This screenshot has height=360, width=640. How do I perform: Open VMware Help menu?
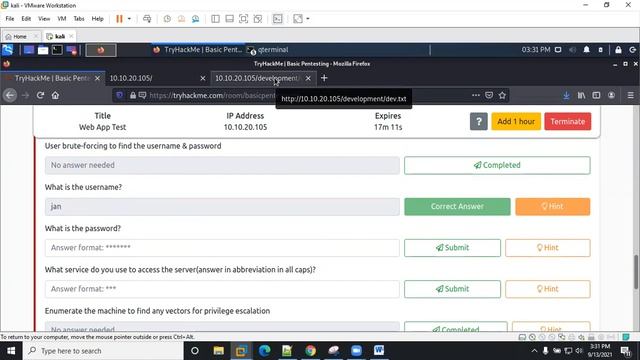click(x=98, y=19)
